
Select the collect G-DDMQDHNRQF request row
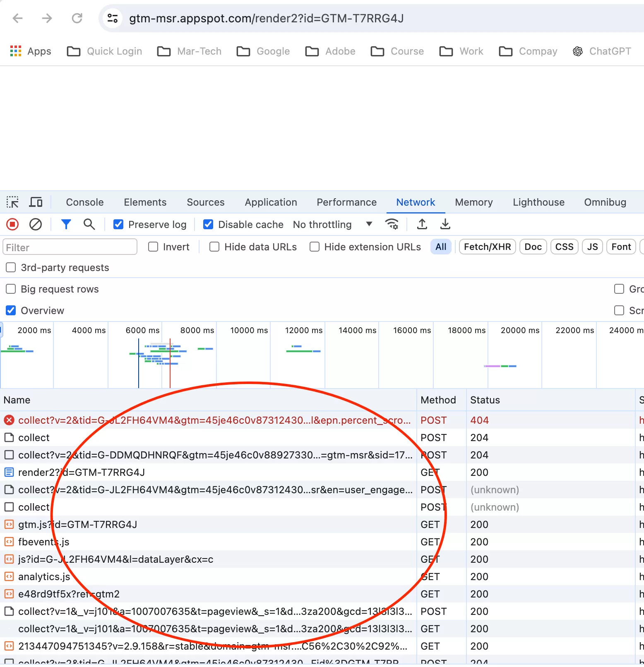[x=322, y=455]
